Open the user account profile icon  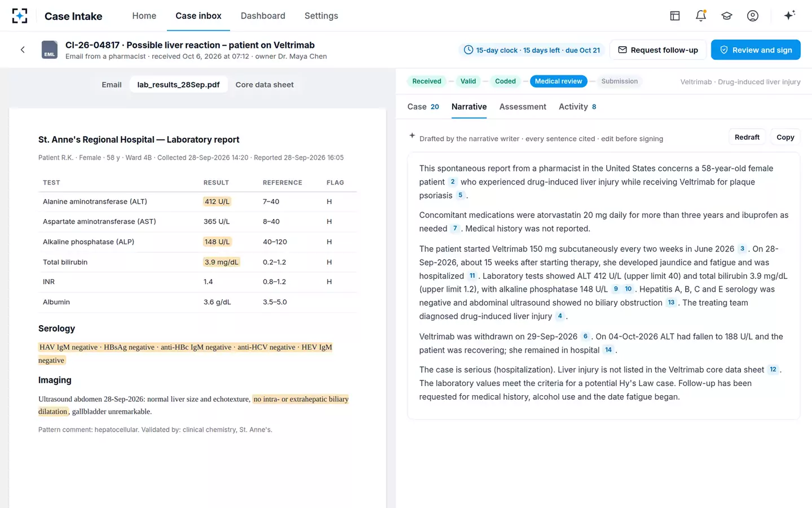[753, 16]
